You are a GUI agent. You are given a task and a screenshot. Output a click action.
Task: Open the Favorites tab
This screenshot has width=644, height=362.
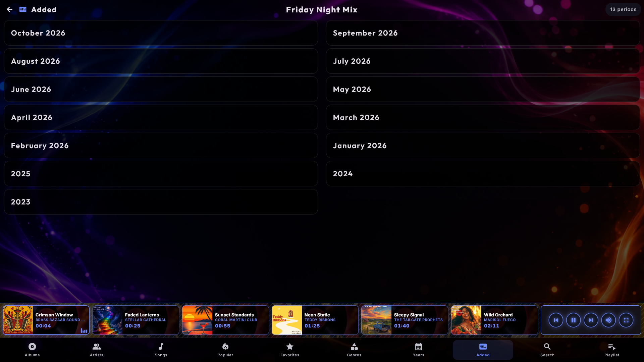290,350
